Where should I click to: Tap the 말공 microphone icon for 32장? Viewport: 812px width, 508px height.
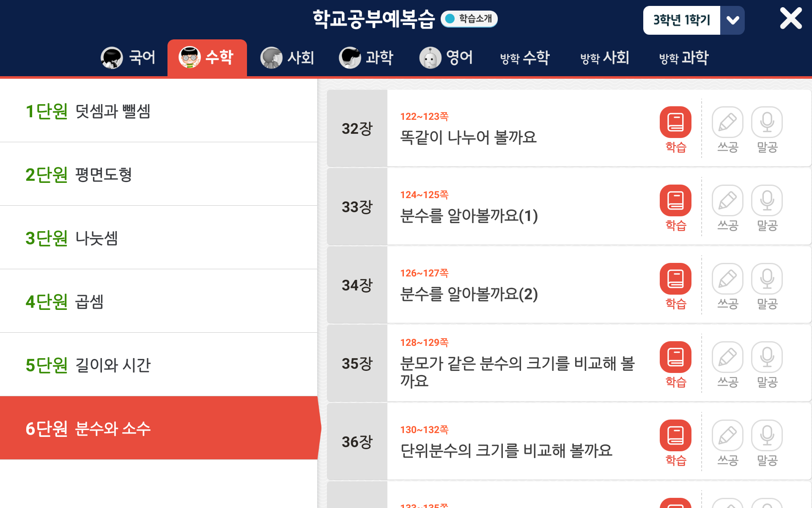767,122
